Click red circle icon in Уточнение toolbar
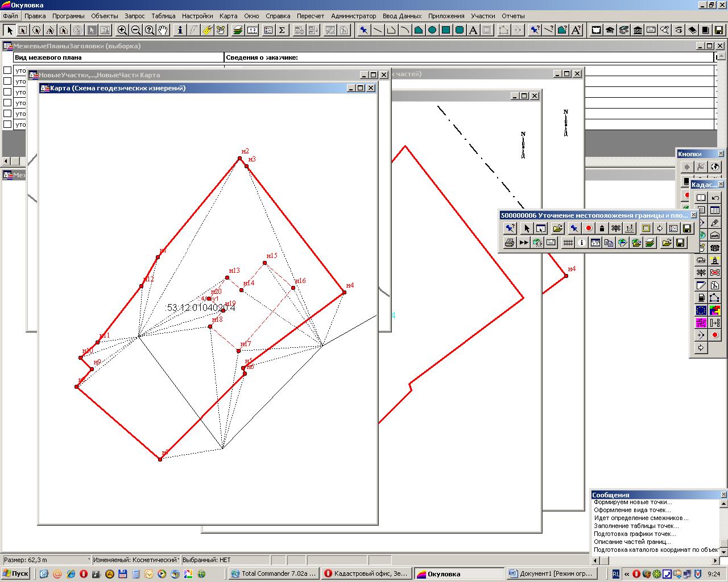Screen dimensions: 728x582 pos(589,228)
